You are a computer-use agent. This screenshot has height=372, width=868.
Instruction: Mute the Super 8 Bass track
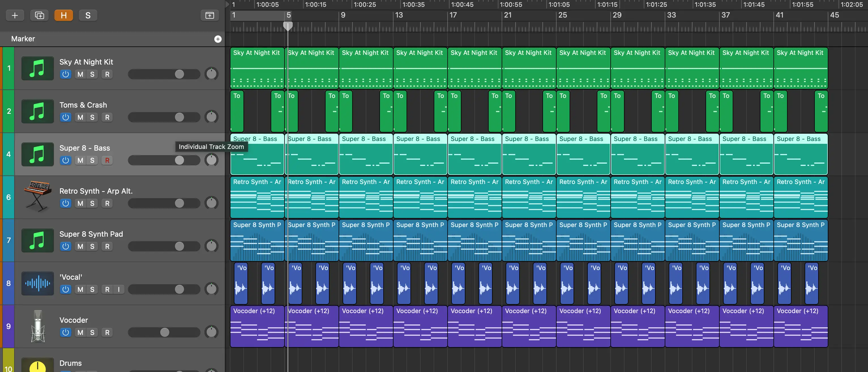point(80,160)
